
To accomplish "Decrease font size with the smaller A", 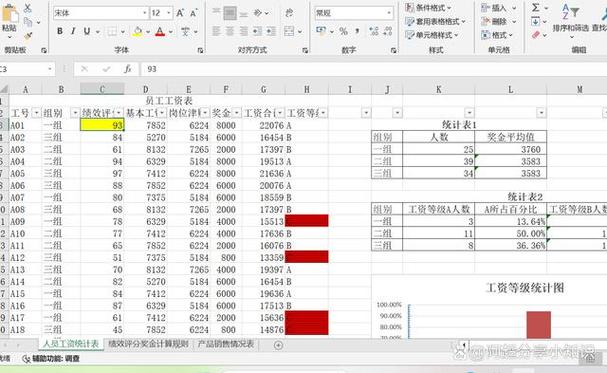I will (194, 13).
